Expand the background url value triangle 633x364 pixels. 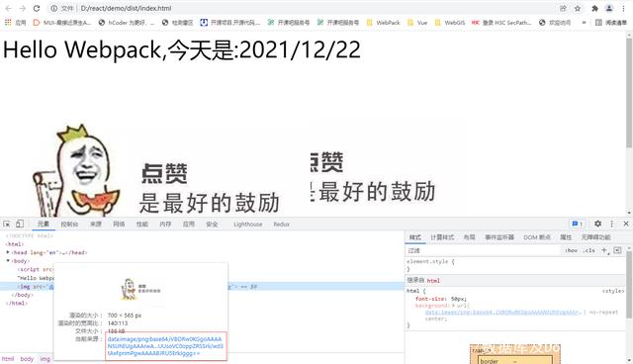click(x=453, y=306)
